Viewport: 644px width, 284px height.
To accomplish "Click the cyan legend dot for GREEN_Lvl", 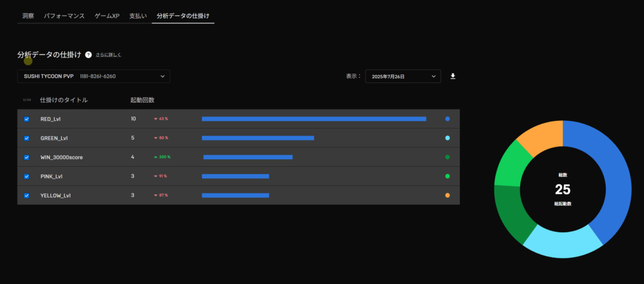I will (447, 138).
